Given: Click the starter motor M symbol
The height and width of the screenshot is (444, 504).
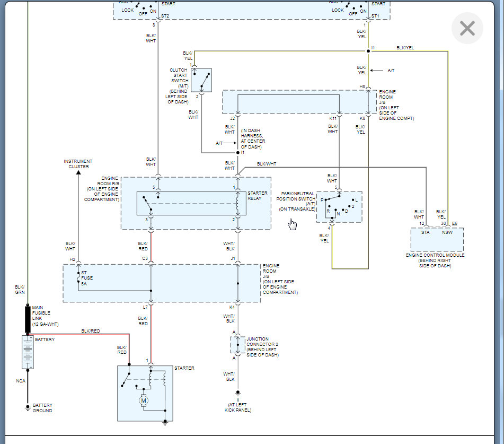Looking at the screenshot, I should pyautogui.click(x=144, y=401).
